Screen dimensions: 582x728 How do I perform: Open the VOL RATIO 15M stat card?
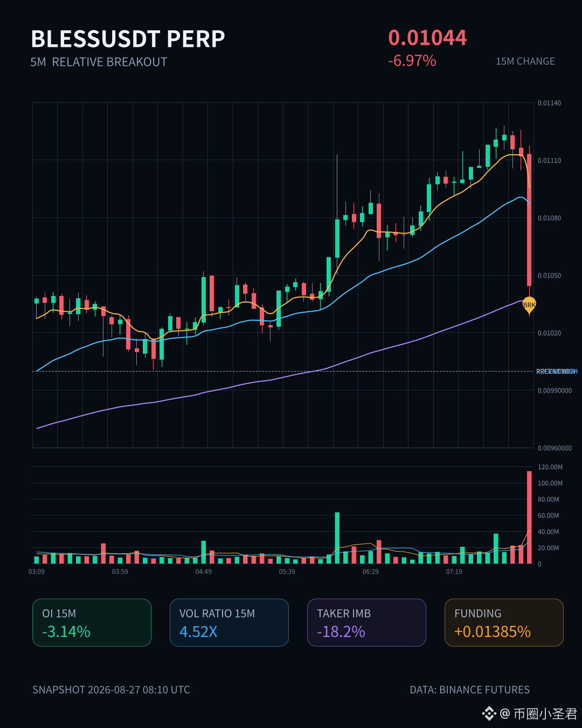click(x=229, y=622)
